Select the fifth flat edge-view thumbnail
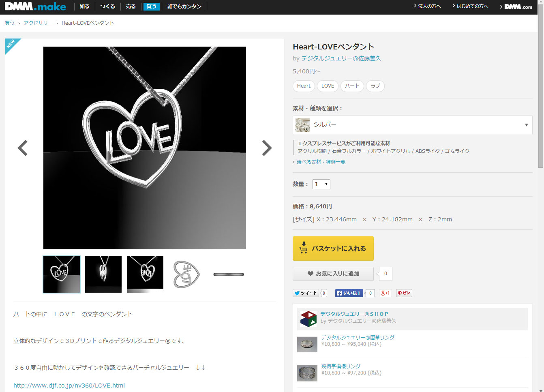Screen dimensions: 544x392 (229, 274)
